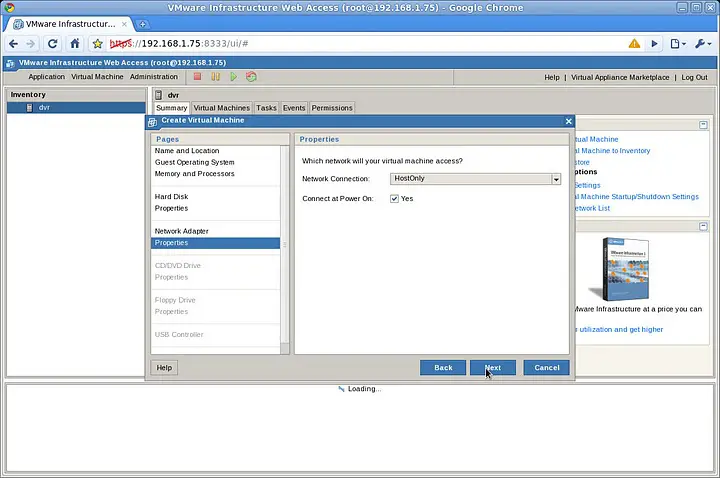Click the Next button in wizard

tap(492, 367)
